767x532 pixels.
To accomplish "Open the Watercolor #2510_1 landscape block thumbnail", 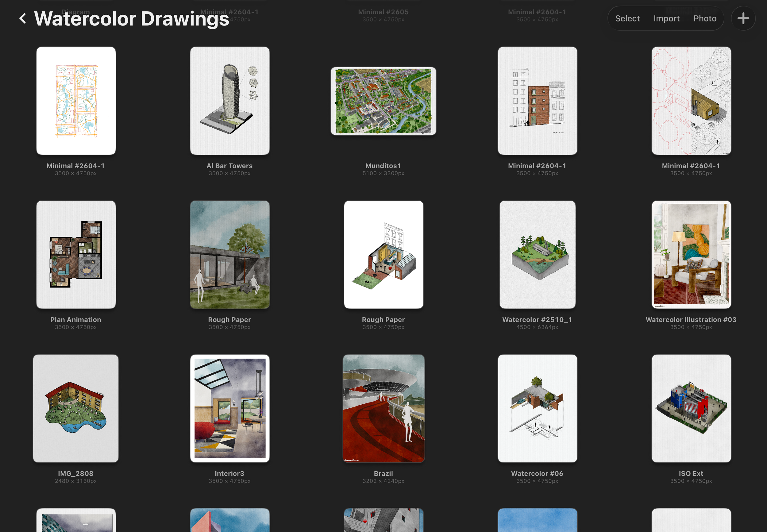I will [x=537, y=254].
